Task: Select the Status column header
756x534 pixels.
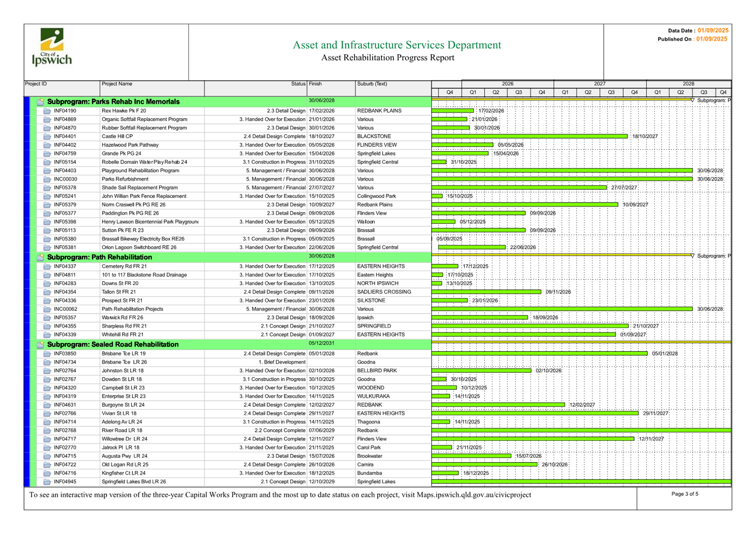Action: [256, 88]
